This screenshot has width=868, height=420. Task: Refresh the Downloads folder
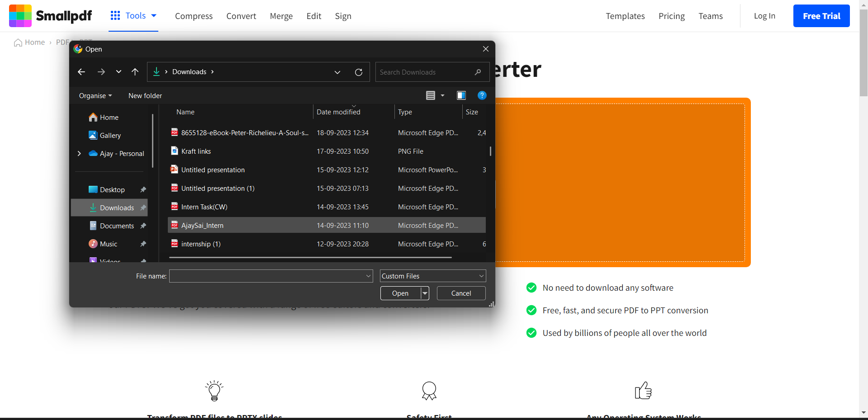359,72
